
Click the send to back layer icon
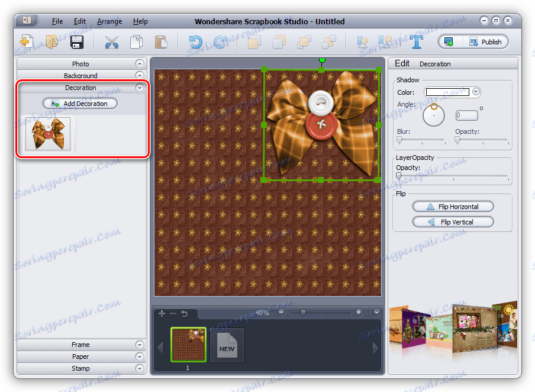coord(279,42)
